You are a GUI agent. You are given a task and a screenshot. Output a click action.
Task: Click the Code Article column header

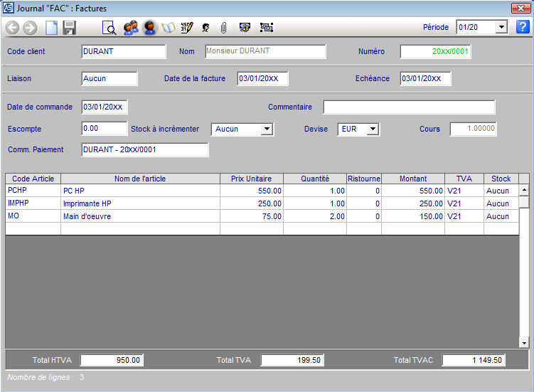pyautogui.click(x=33, y=179)
